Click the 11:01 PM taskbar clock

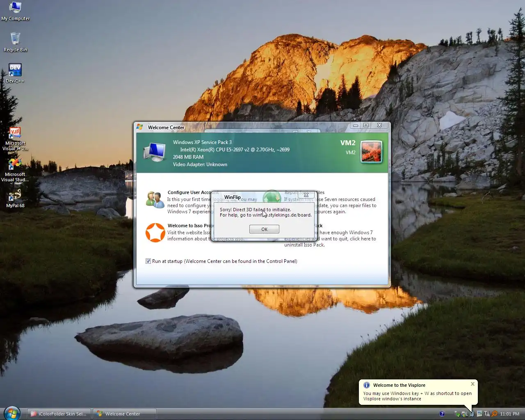(x=509, y=414)
